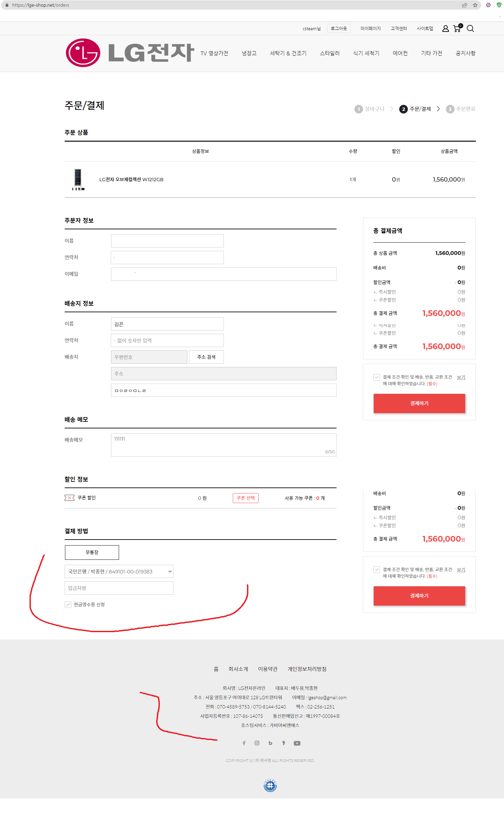The width and height of the screenshot is (504, 813).
Task: Click footer 홈 link
Action: click(x=216, y=669)
